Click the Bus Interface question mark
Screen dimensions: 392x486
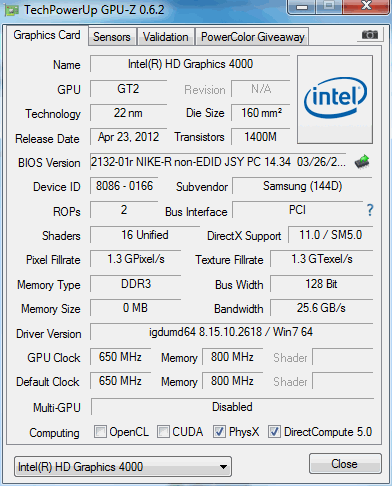370,210
